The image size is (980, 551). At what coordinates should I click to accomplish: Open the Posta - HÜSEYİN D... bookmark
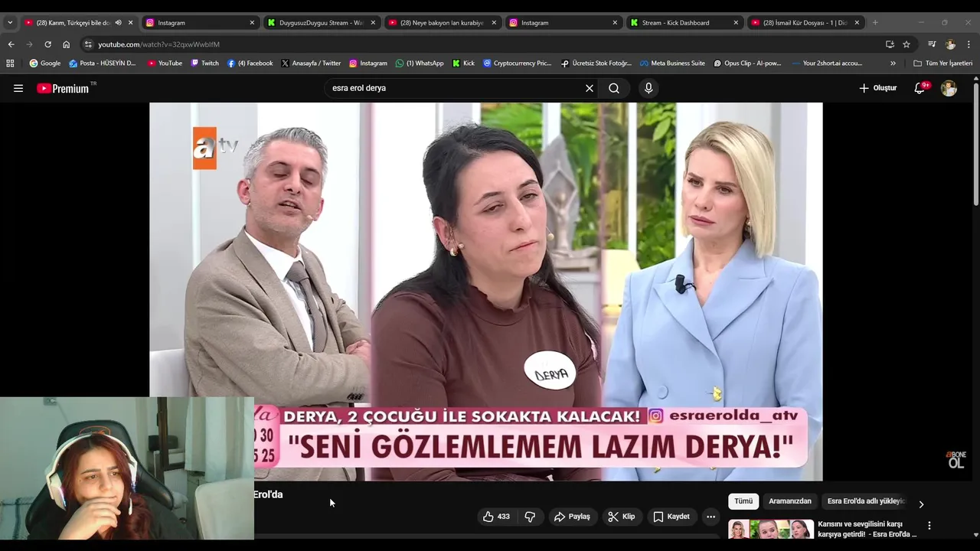click(103, 64)
